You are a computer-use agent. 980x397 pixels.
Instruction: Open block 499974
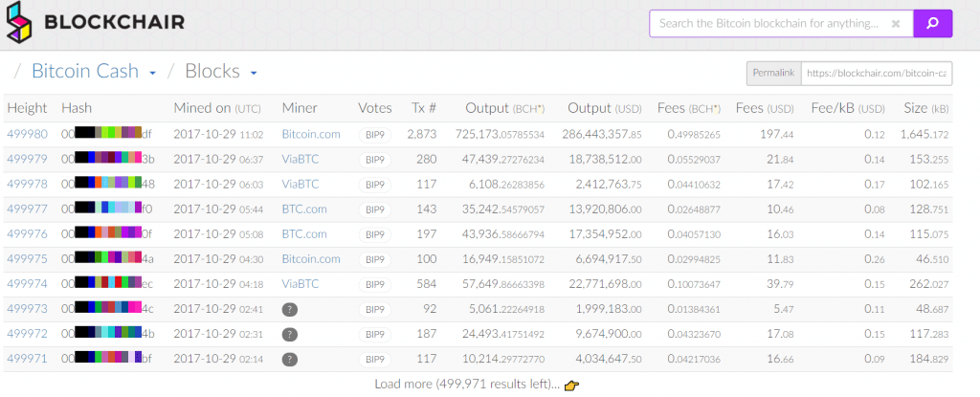click(x=27, y=284)
